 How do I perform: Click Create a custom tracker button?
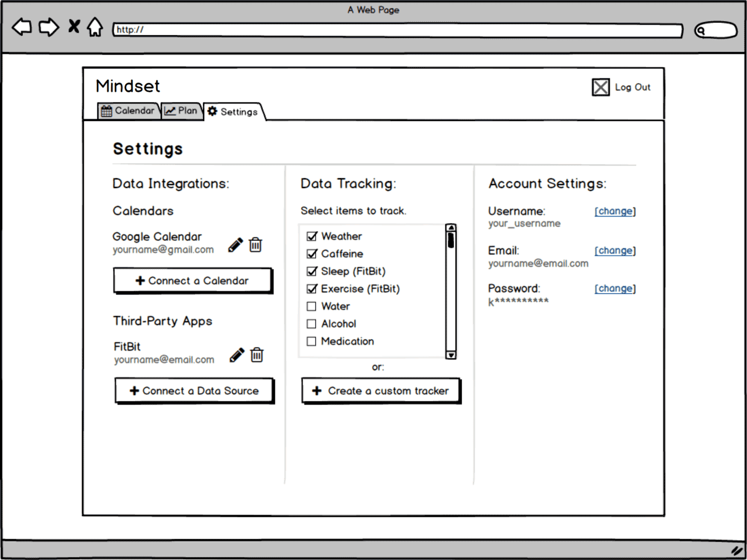click(x=381, y=391)
